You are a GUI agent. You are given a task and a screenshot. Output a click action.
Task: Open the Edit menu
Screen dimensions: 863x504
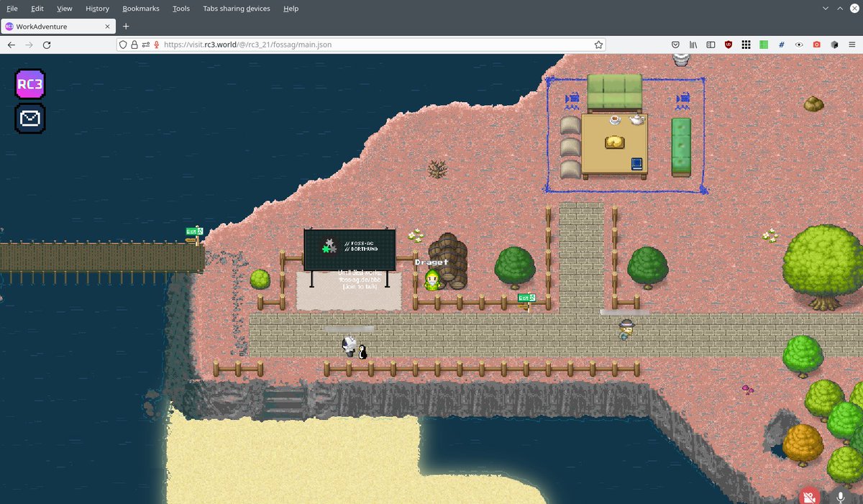point(37,9)
